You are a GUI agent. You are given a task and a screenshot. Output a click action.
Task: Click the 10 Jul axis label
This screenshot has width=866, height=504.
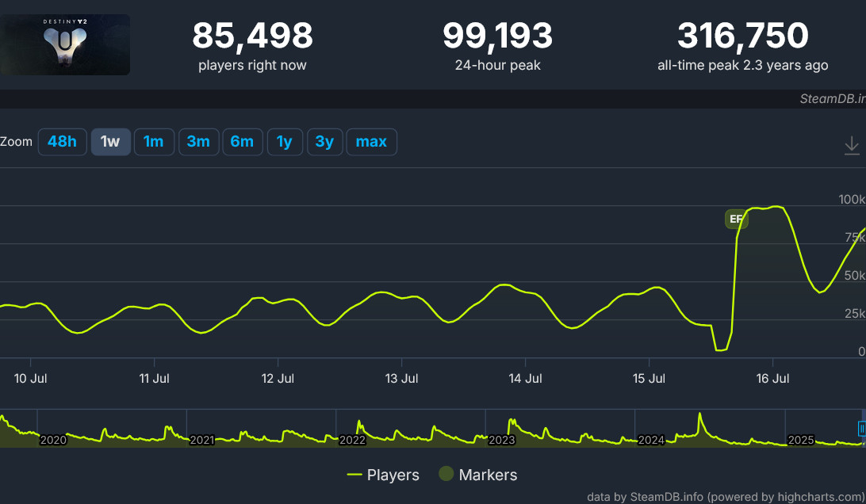pos(30,379)
